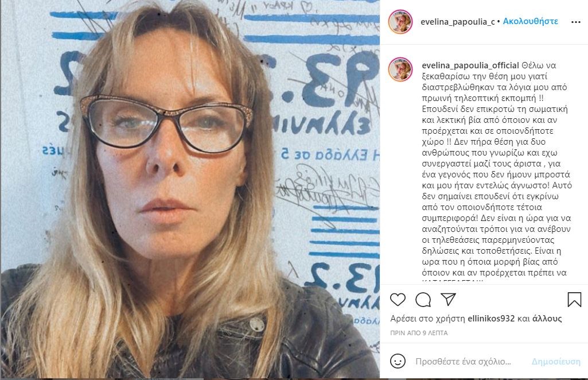Click the selfie photo of the post
This screenshot has height=380, width=588.
pyautogui.click(x=190, y=190)
